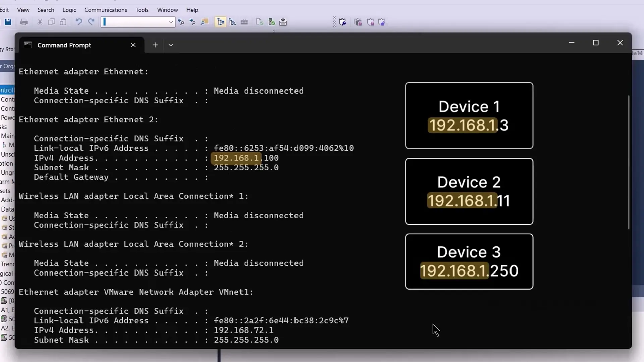Toggle the Controller Organizer panel icon
The width and height of the screenshot is (644, 362).
coord(220,22)
